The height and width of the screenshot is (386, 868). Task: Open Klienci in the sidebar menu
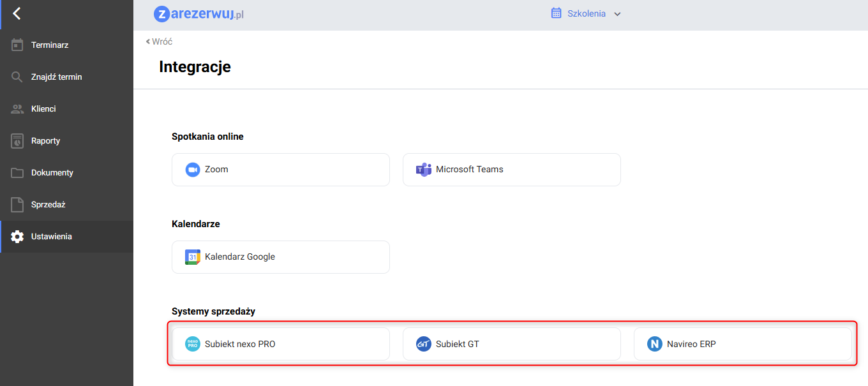tap(43, 109)
